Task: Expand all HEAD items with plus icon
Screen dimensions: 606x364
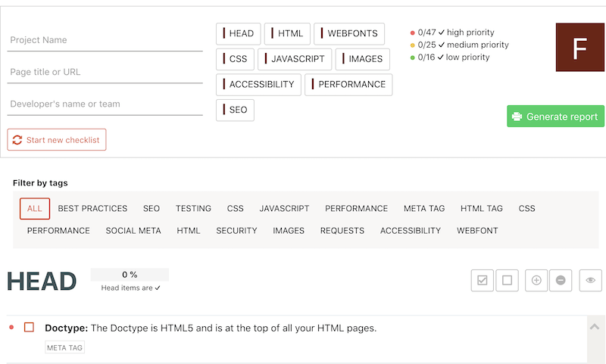Action: [536, 280]
